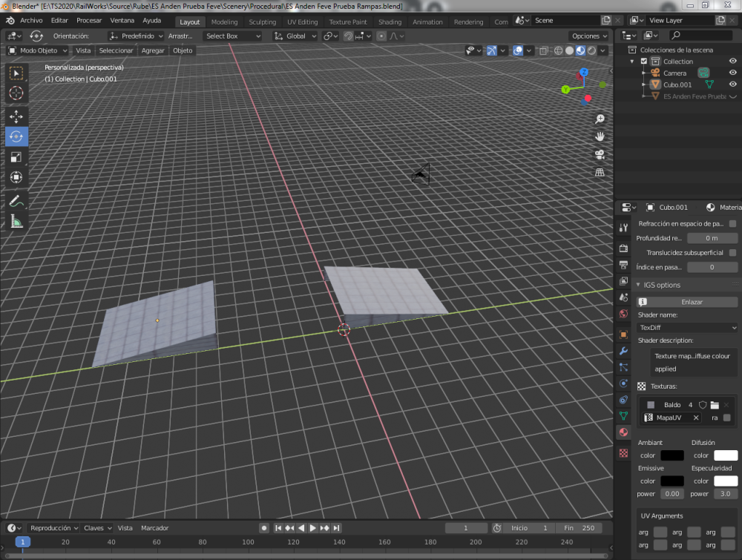Select the Move tool
742x560 pixels.
(x=16, y=116)
